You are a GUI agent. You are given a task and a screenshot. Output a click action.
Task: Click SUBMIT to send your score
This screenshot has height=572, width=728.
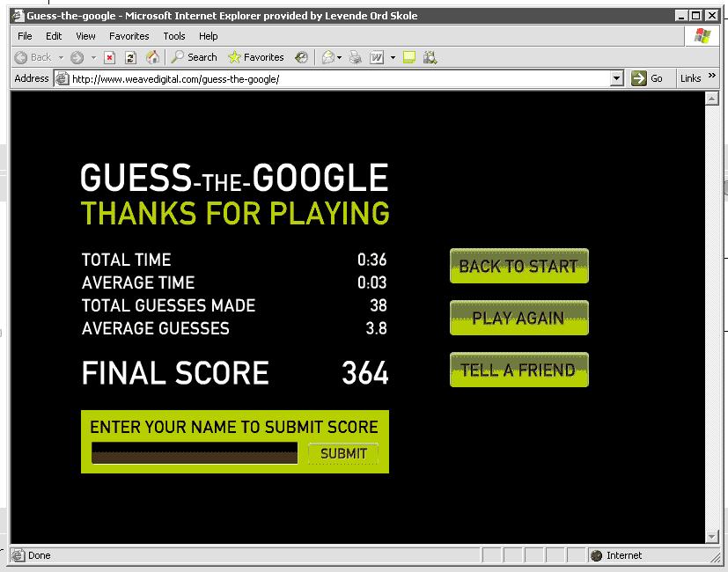(x=343, y=453)
